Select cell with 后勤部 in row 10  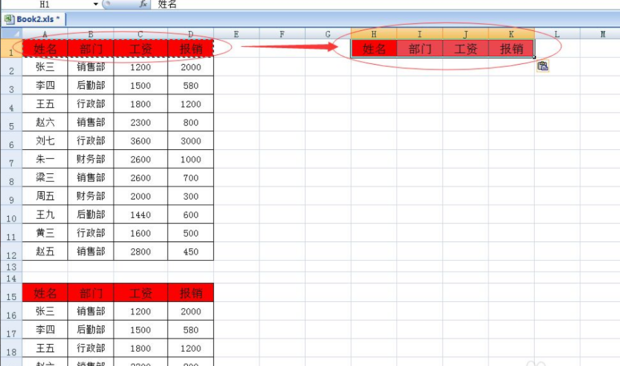click(x=91, y=215)
